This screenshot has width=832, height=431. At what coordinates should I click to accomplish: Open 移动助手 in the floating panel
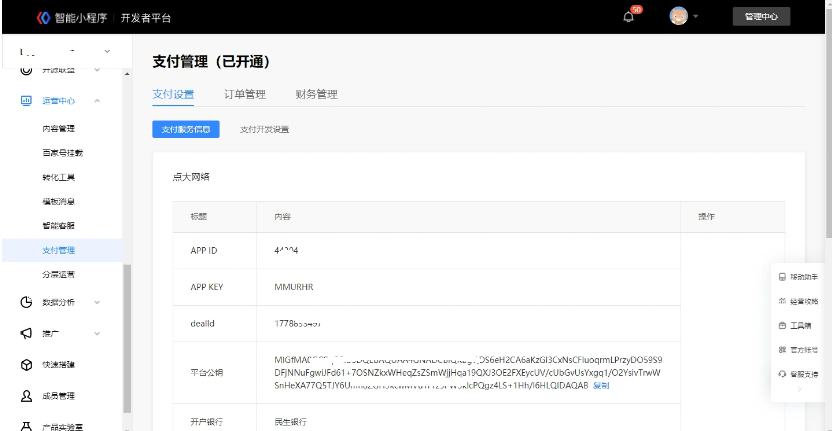[x=799, y=276]
